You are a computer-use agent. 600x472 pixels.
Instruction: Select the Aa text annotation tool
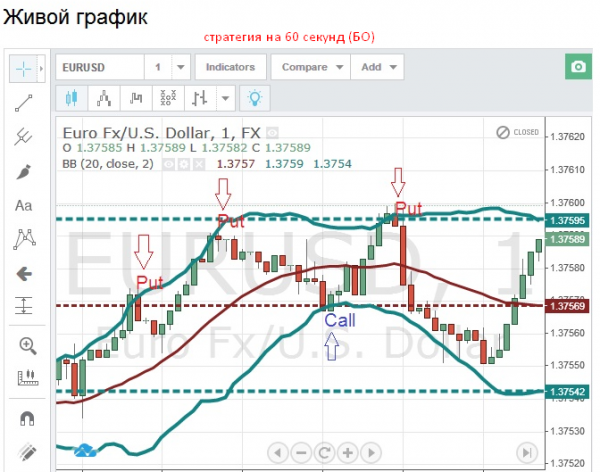25,206
